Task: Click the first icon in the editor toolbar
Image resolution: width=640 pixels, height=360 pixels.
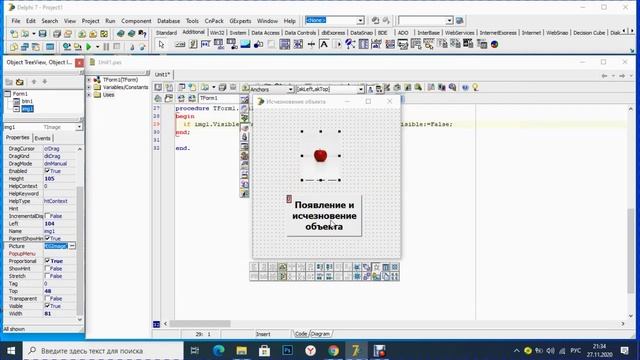Action: click(158, 87)
